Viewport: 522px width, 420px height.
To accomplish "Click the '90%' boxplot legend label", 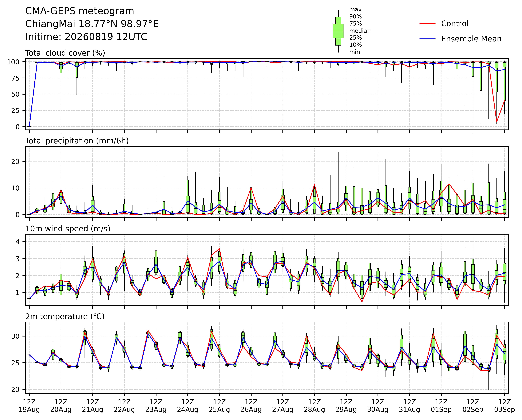I will click(355, 17).
